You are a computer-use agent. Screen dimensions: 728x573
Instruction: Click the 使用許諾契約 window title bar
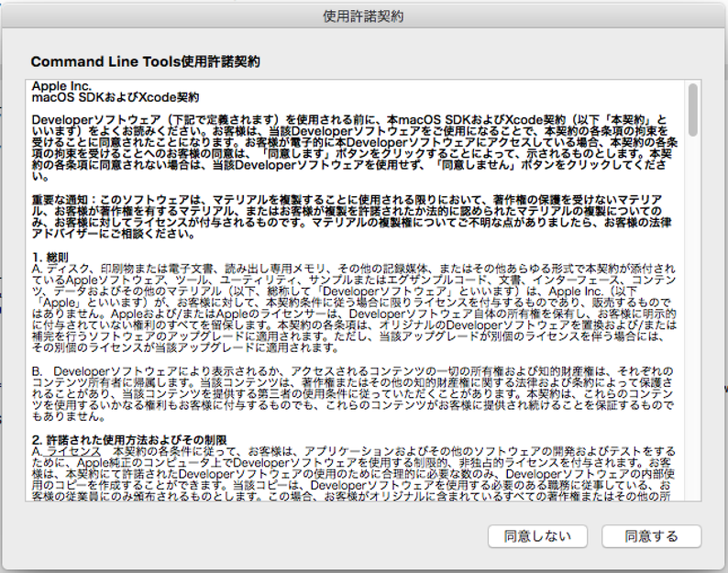point(364,17)
